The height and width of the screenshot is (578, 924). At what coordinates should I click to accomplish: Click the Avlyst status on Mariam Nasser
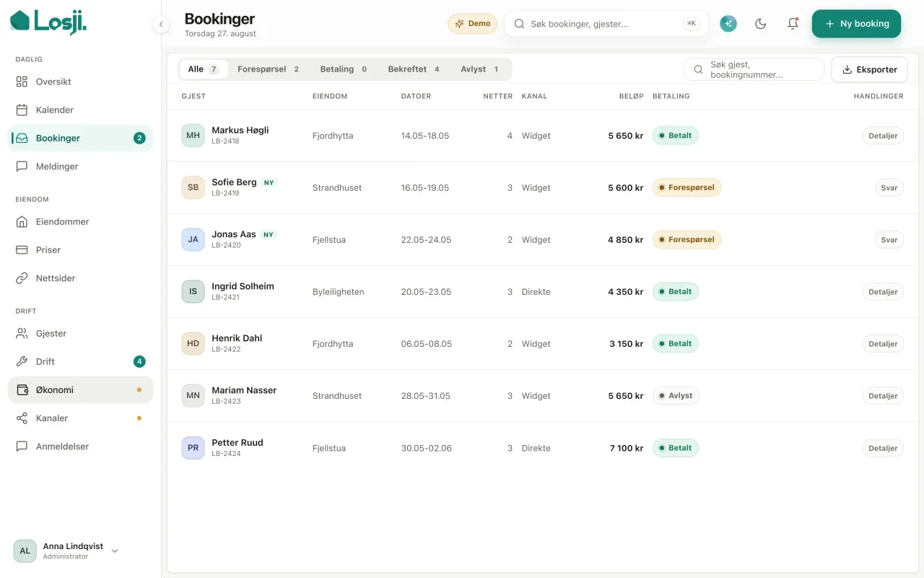(676, 396)
